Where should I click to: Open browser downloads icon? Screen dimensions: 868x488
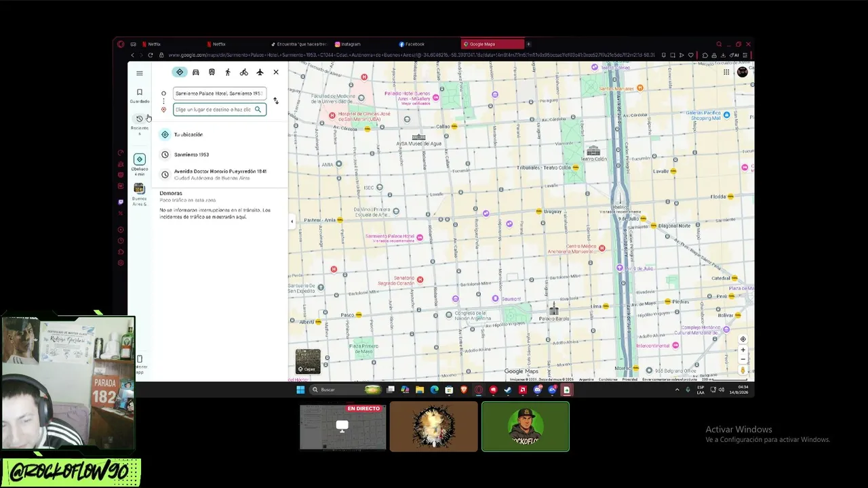724,55
